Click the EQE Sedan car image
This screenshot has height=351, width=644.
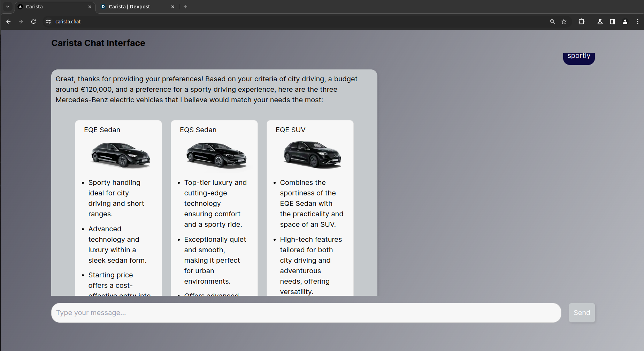(x=121, y=155)
